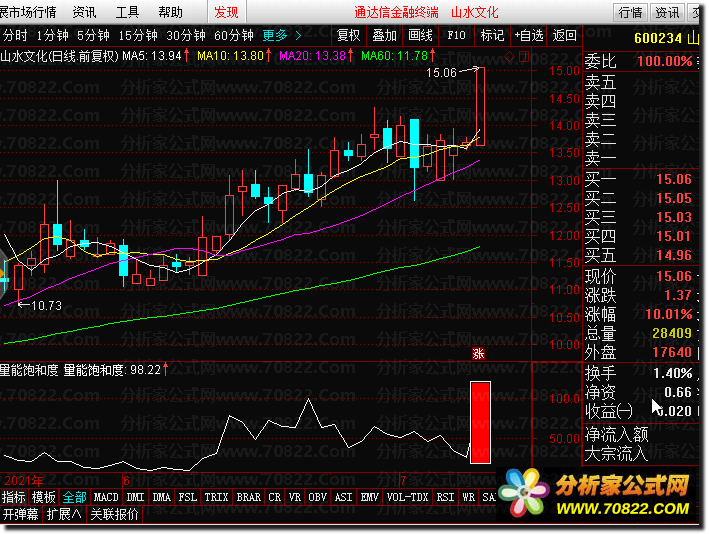Screen dimensions: 709x534
Task: Switch indicator to TRIX
Action: (x=216, y=497)
